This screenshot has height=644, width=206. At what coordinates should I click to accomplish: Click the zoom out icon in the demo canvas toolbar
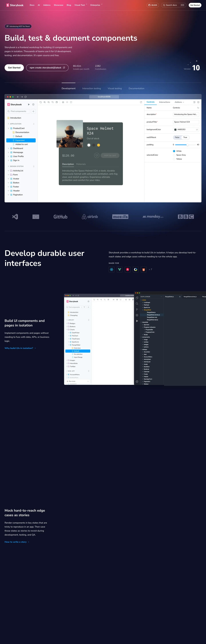pos(48,102)
